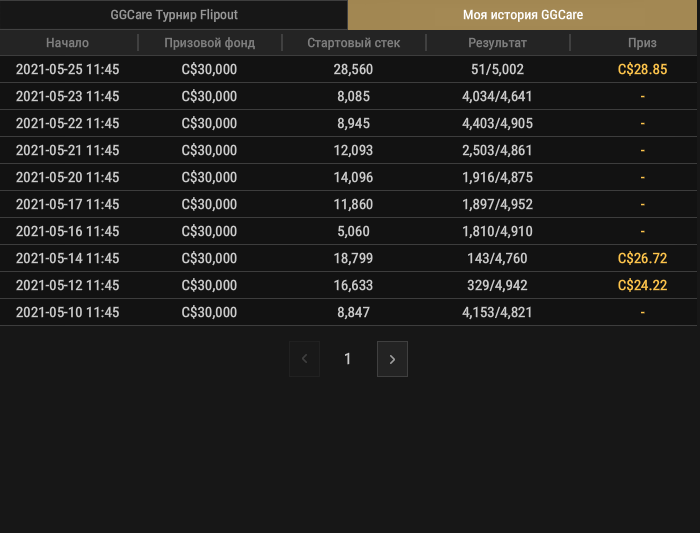Click Приз column header
Viewport: 700px width, 533px height.
(x=642, y=43)
